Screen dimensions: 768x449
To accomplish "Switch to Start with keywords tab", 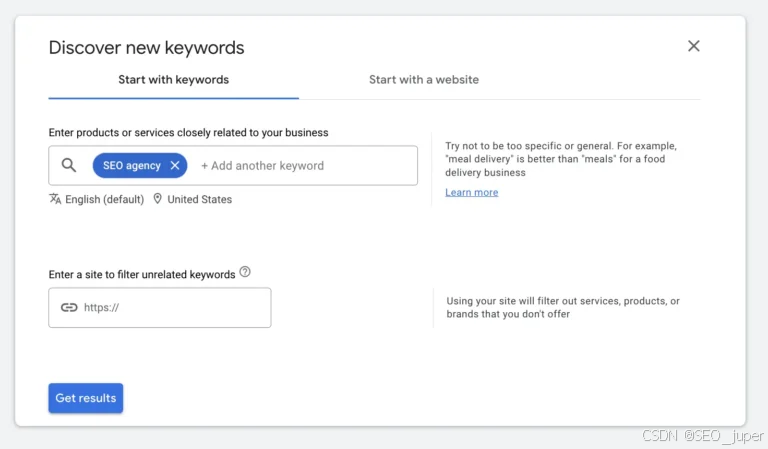I will click(173, 80).
